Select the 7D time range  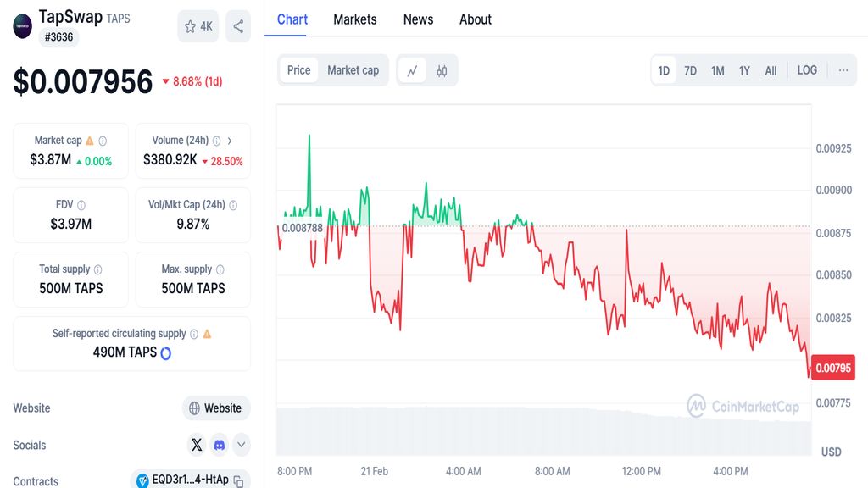point(690,71)
